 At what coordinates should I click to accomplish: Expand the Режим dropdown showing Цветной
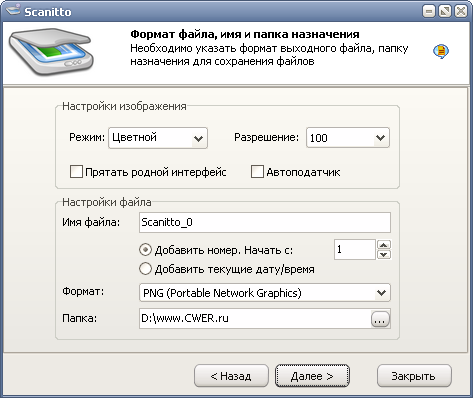click(x=158, y=138)
